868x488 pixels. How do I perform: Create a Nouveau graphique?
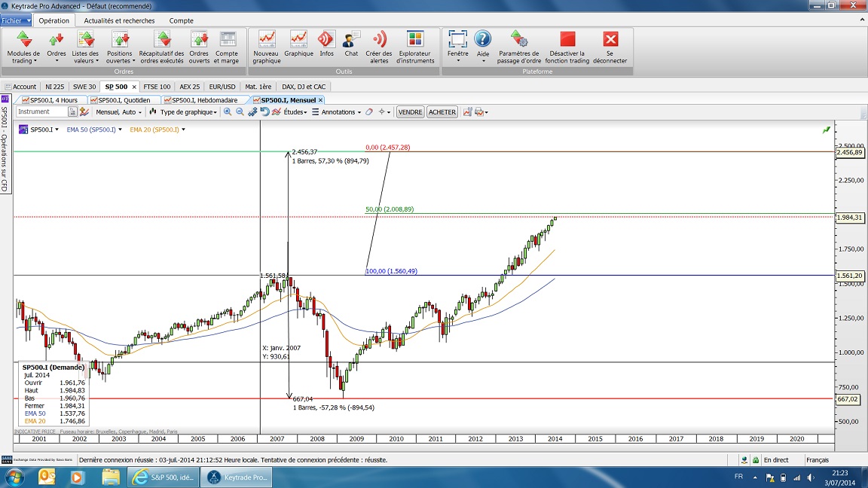coord(266,47)
